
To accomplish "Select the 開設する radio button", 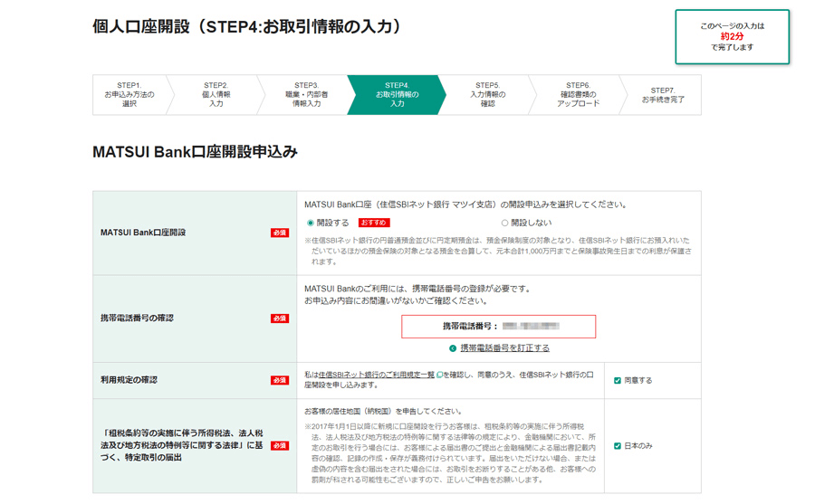I will click(311, 223).
